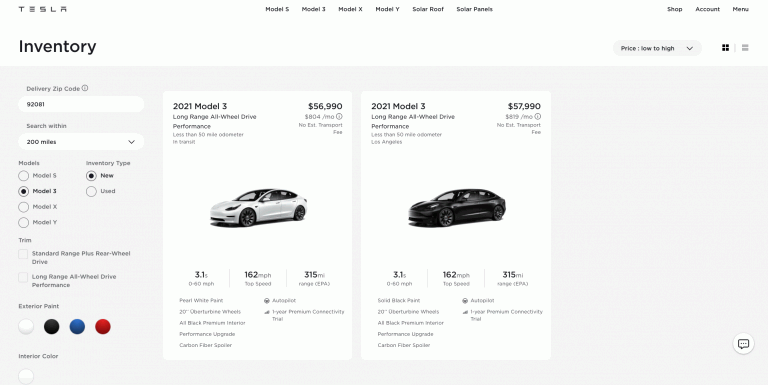Select Used inventory type
The image size is (768, 385).
point(91,191)
